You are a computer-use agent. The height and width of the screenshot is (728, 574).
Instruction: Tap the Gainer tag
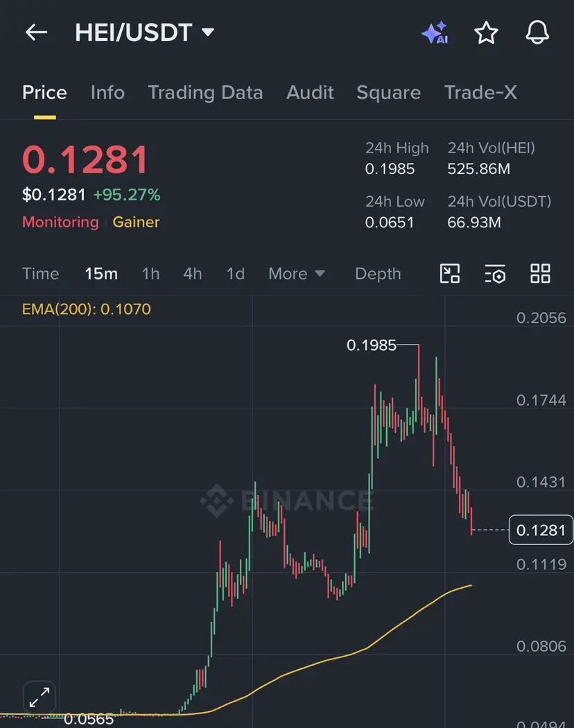point(136,222)
